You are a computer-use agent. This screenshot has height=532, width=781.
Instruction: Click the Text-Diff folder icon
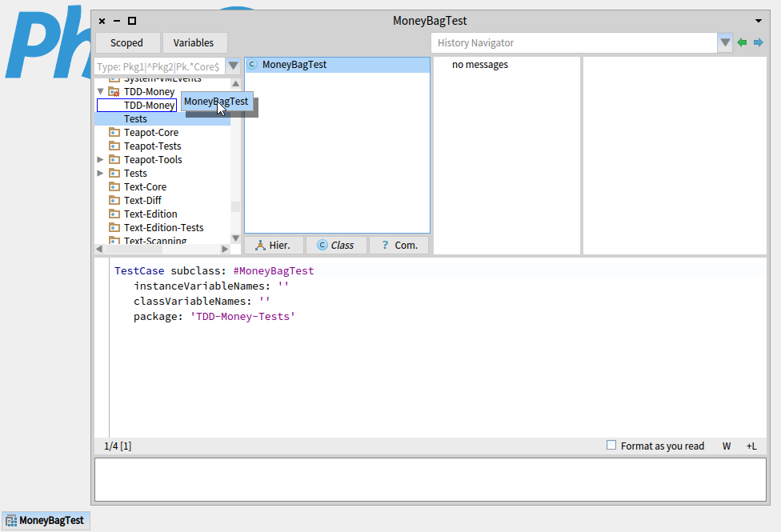(114, 200)
